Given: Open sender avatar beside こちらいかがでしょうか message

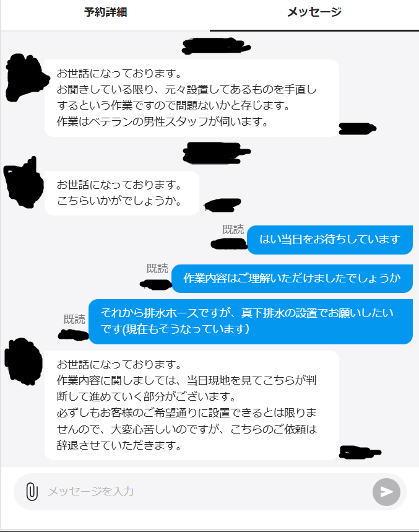Looking at the screenshot, I should click(x=24, y=183).
